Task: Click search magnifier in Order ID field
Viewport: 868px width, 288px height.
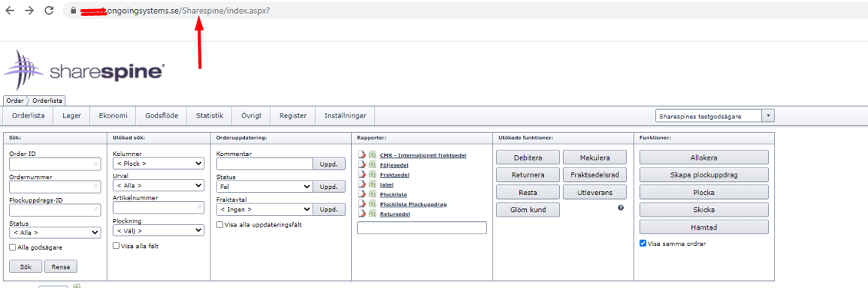Action: coord(96,164)
